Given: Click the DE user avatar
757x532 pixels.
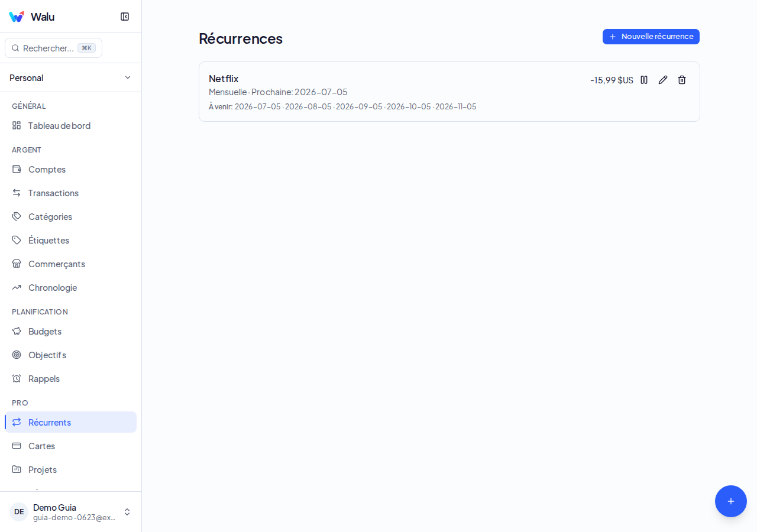Looking at the screenshot, I should 19,512.
